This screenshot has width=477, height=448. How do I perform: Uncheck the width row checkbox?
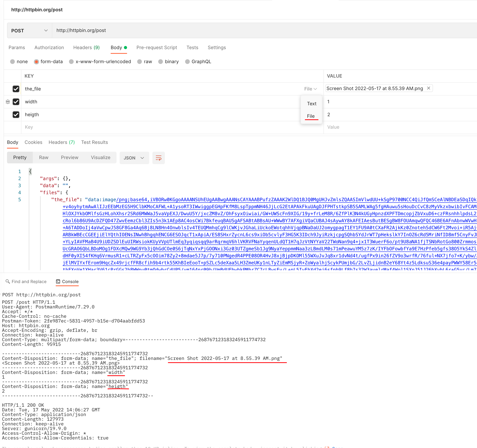[16, 102]
